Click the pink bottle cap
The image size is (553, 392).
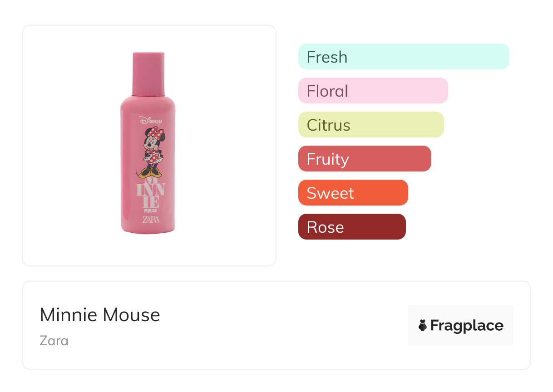click(x=148, y=73)
